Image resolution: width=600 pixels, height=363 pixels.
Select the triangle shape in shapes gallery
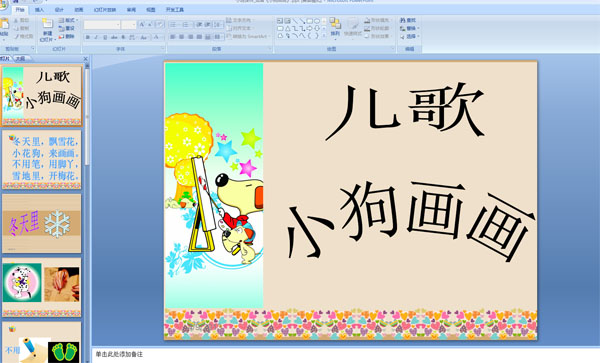(x=288, y=28)
